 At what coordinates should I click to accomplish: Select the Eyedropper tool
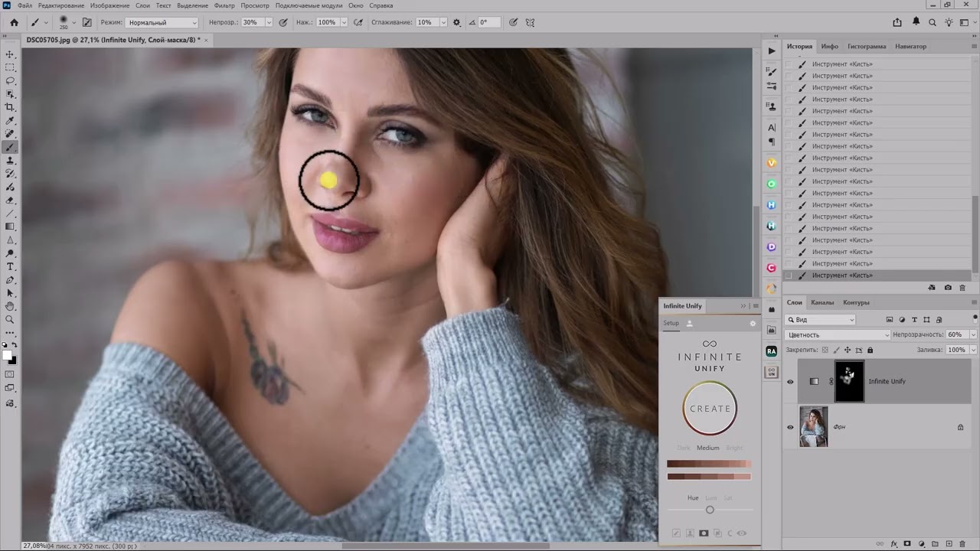pyautogui.click(x=10, y=120)
